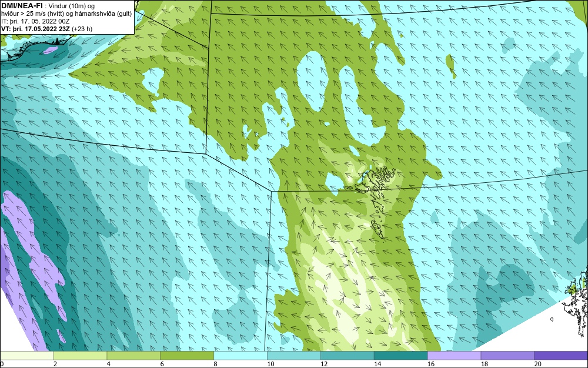588x368 pixels.
Task: Click the 18–20 m/s purple legend swatch
Action: point(508,356)
